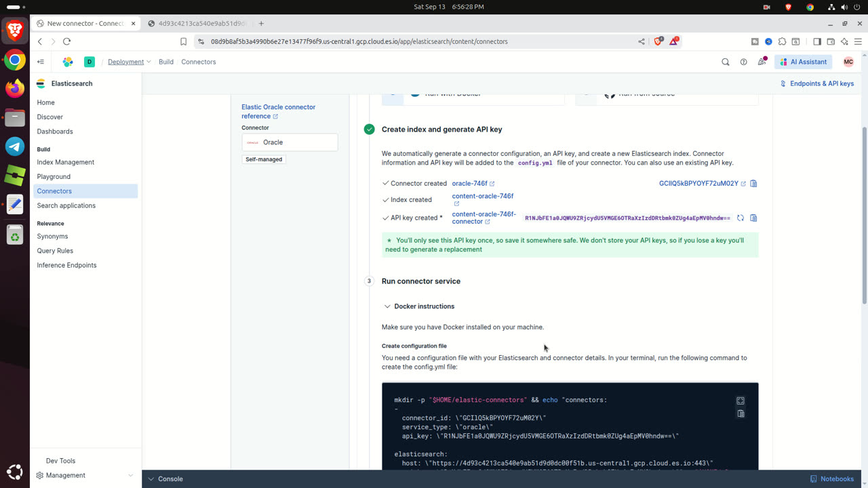
Task: Open the Brave Wallet icon
Action: point(831,41)
